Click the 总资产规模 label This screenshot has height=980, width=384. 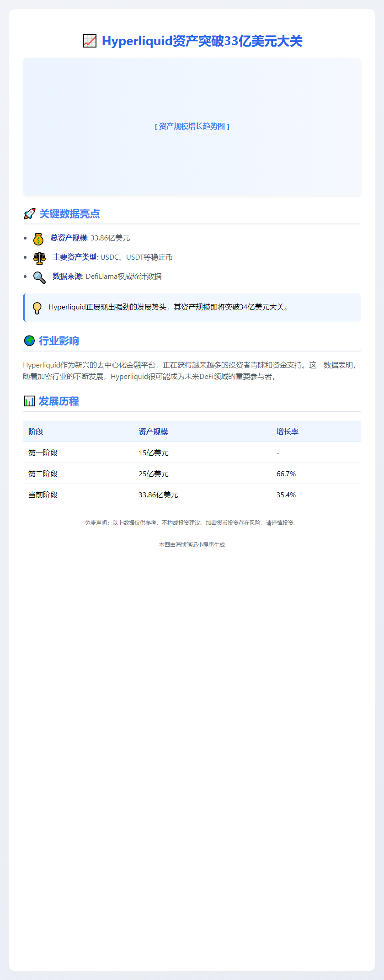click(x=69, y=238)
